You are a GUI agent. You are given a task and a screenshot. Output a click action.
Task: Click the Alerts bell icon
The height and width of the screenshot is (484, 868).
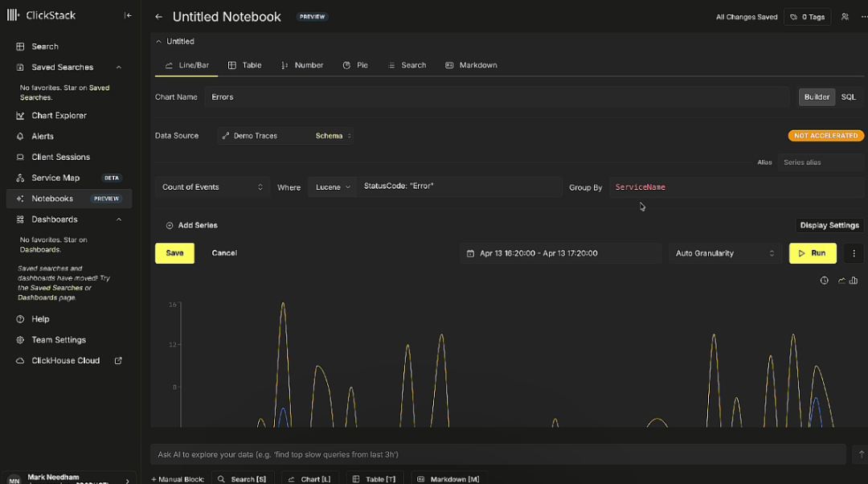tap(20, 136)
